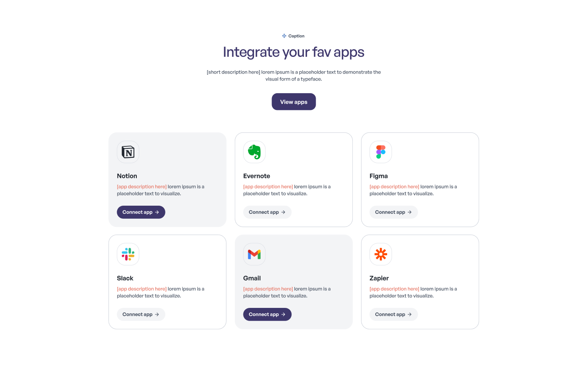
Task: Click the Gmail envelope icon
Action: 254,254
